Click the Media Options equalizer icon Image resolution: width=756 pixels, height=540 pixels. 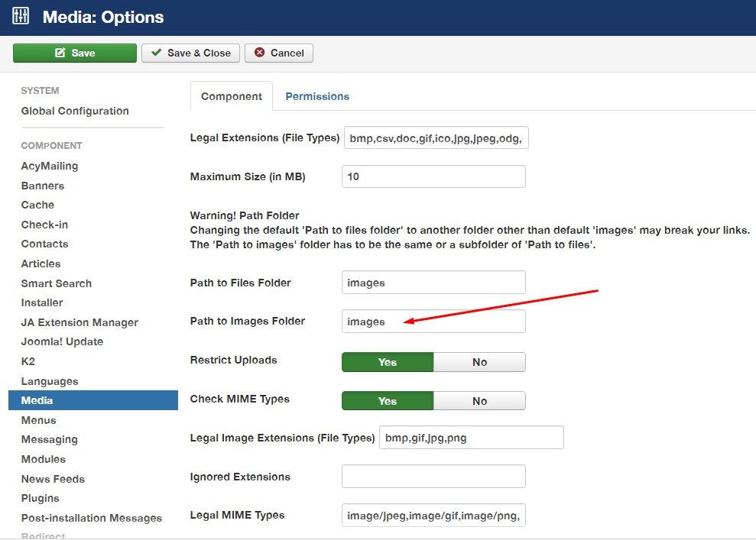tap(21, 16)
